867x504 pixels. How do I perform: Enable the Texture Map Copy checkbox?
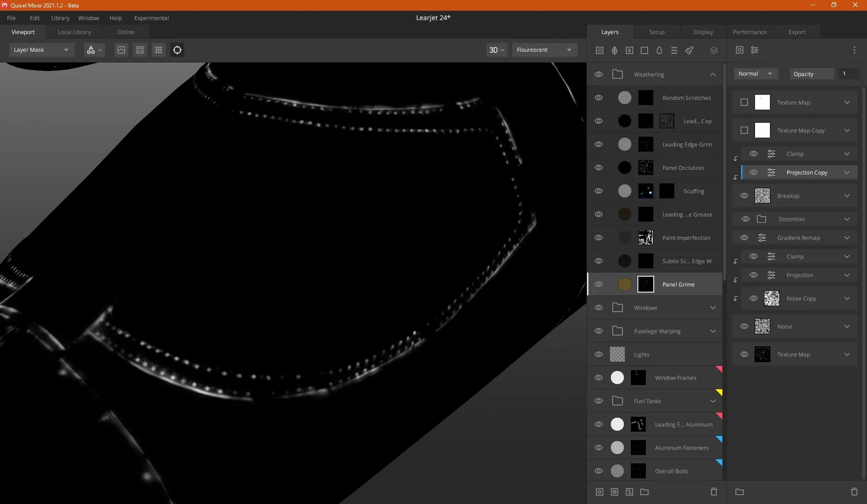tap(744, 130)
